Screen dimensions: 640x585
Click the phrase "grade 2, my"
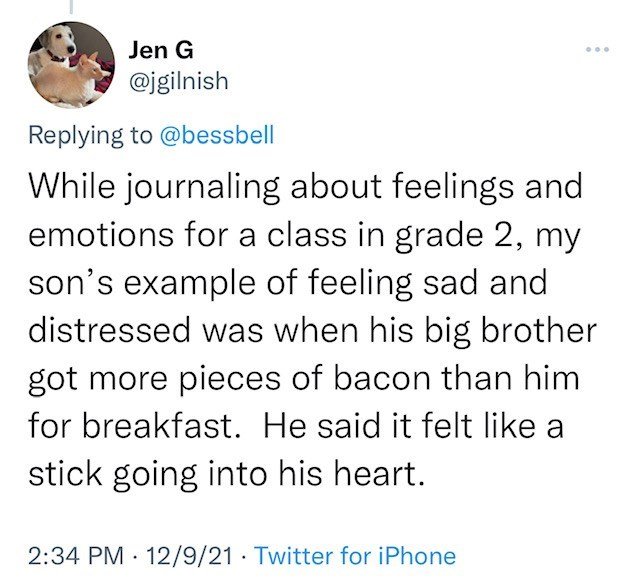487,237
